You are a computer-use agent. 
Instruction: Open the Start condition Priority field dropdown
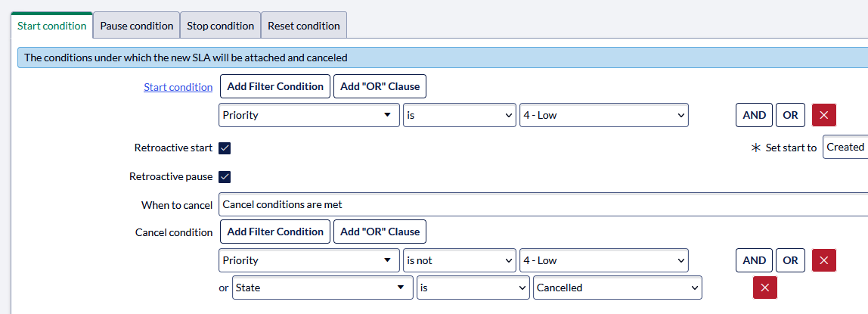[309, 115]
